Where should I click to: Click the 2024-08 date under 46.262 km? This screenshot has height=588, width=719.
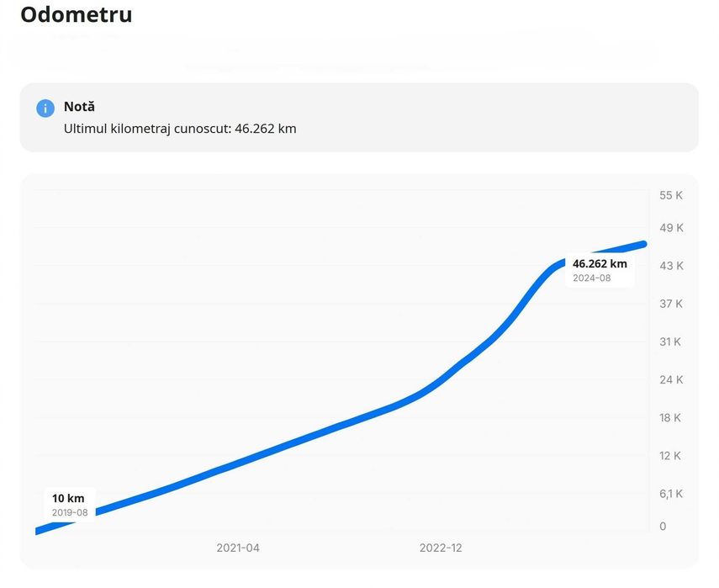(592, 278)
